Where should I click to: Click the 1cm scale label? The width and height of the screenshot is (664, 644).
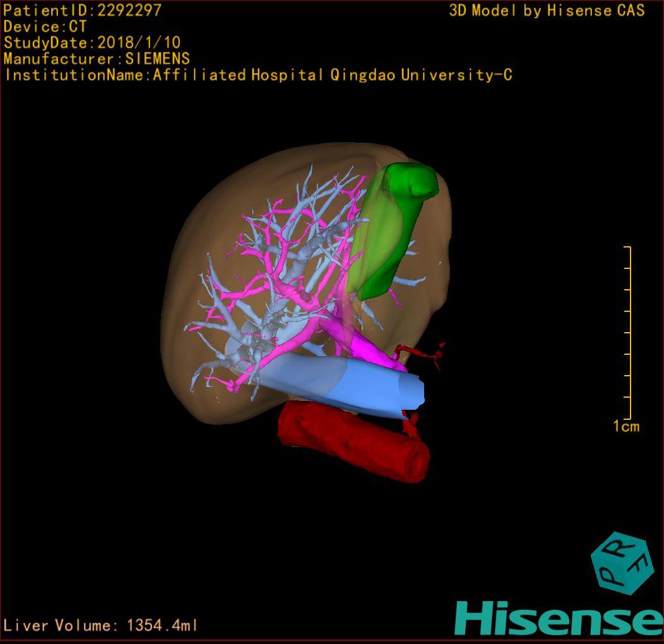pyautogui.click(x=626, y=426)
